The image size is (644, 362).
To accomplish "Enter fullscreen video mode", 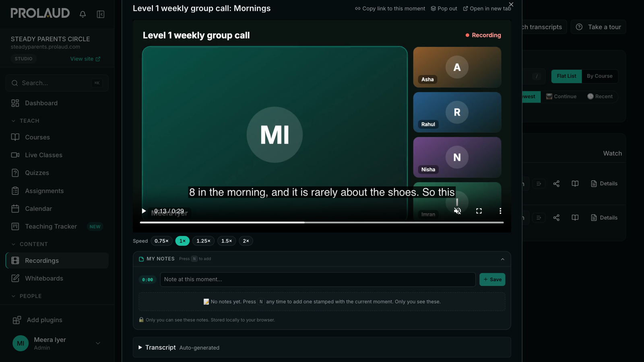I will [x=479, y=211].
